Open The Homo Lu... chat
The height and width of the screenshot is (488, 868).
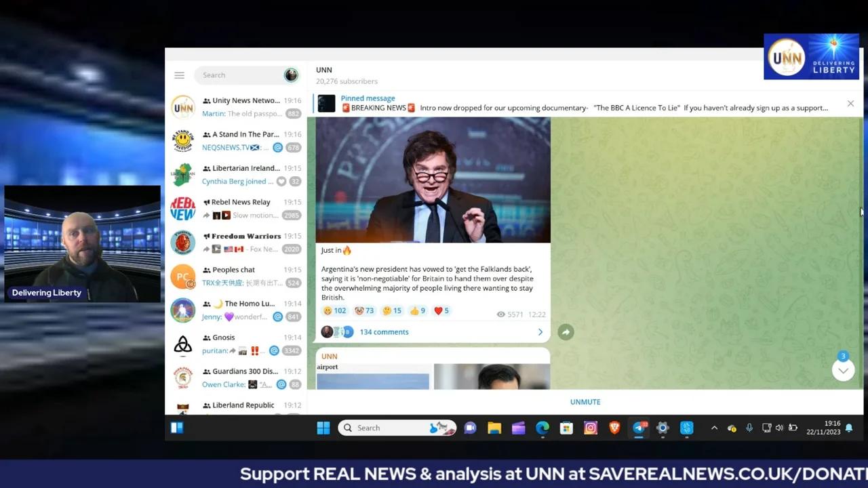point(237,310)
